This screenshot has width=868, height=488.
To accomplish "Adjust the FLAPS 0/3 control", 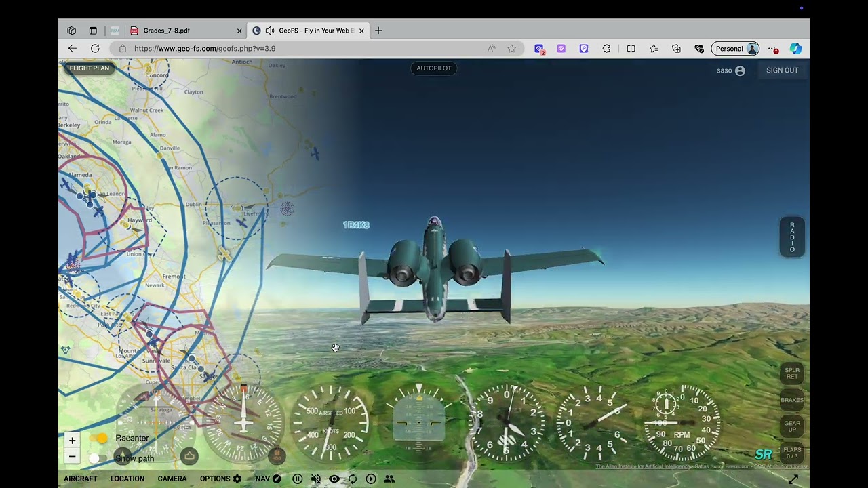I will click(792, 453).
